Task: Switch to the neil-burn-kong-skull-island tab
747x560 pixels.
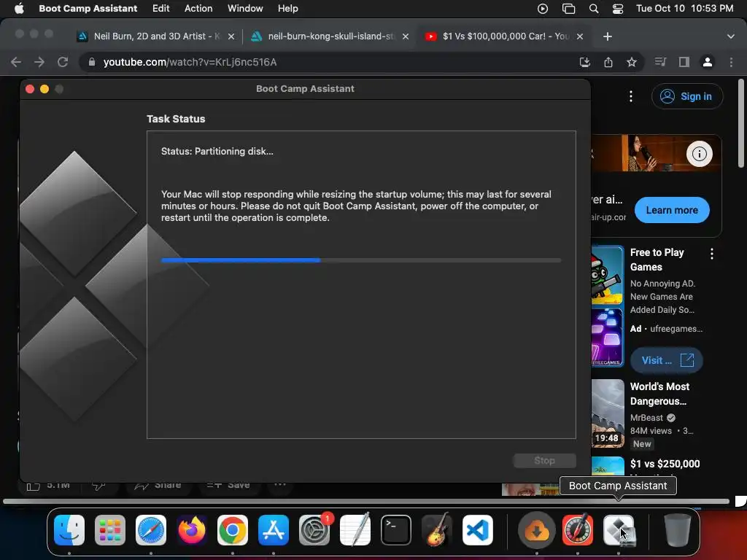Action: click(x=329, y=36)
